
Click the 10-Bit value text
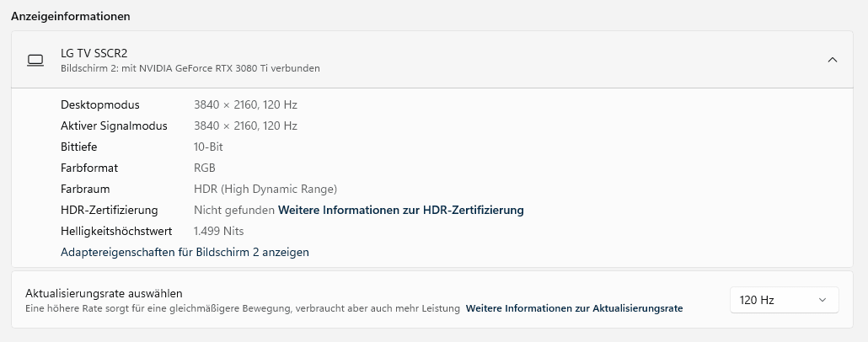point(208,147)
